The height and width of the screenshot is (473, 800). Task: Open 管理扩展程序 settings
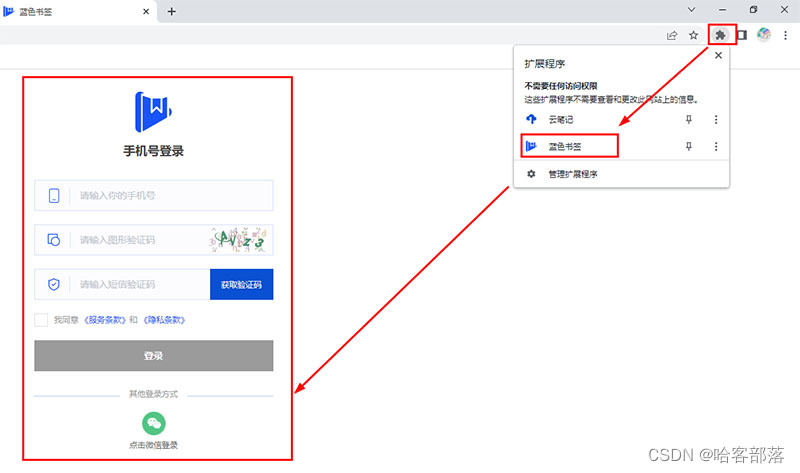[x=621, y=174]
